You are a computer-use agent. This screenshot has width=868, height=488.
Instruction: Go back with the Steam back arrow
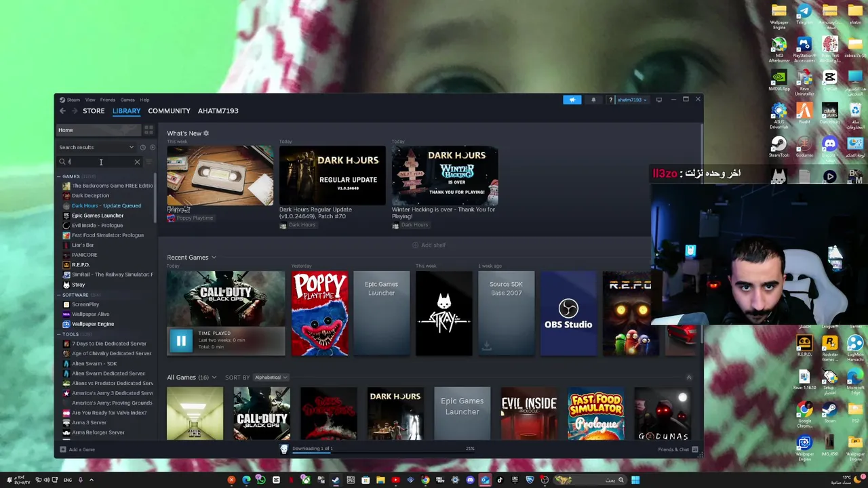pos(62,111)
